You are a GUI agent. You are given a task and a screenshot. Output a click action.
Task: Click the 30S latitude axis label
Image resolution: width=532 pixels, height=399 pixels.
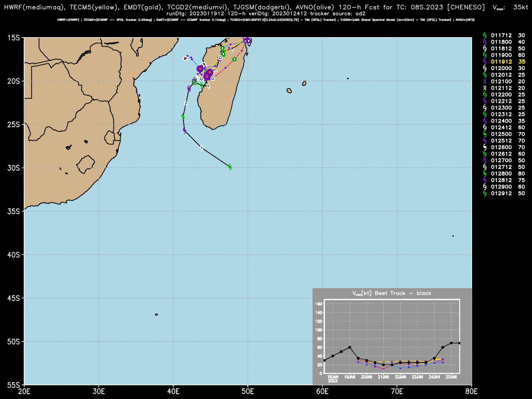click(15, 168)
